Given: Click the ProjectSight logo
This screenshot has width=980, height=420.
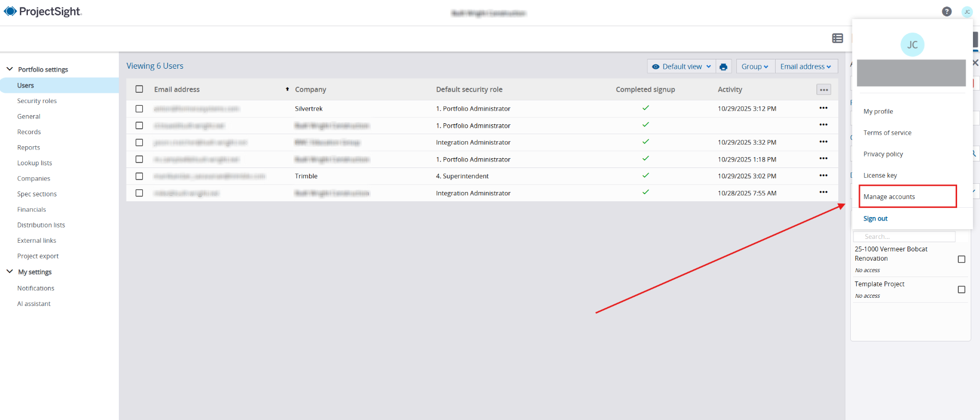Looking at the screenshot, I should [x=43, y=11].
